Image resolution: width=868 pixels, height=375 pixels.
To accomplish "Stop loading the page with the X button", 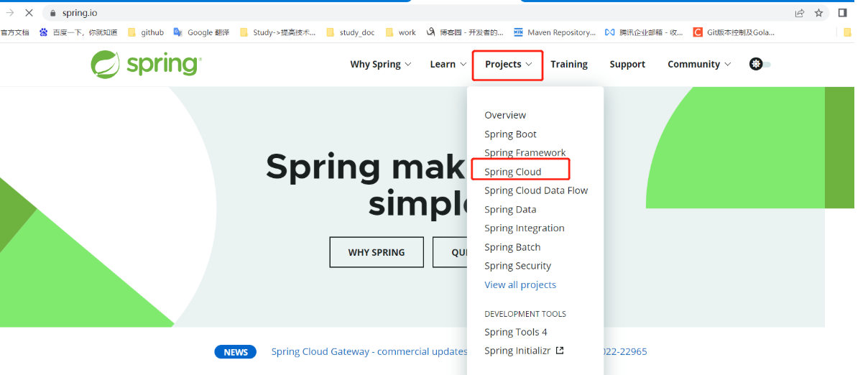I will click(29, 12).
